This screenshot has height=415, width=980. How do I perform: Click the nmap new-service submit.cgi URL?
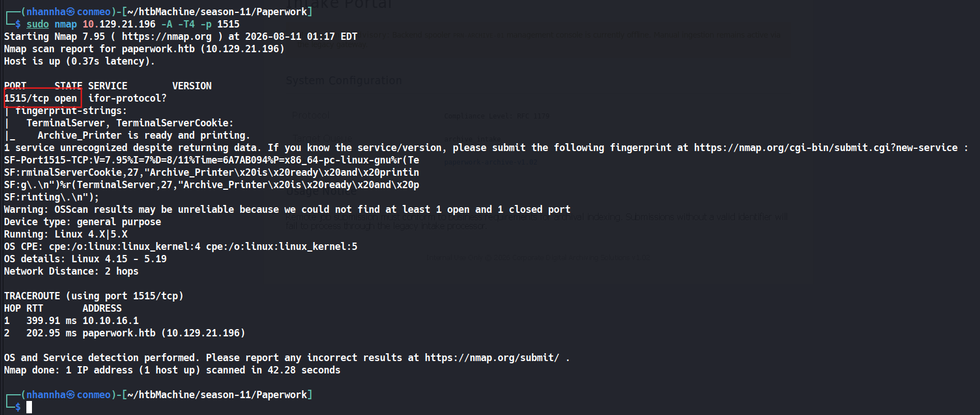coord(826,148)
